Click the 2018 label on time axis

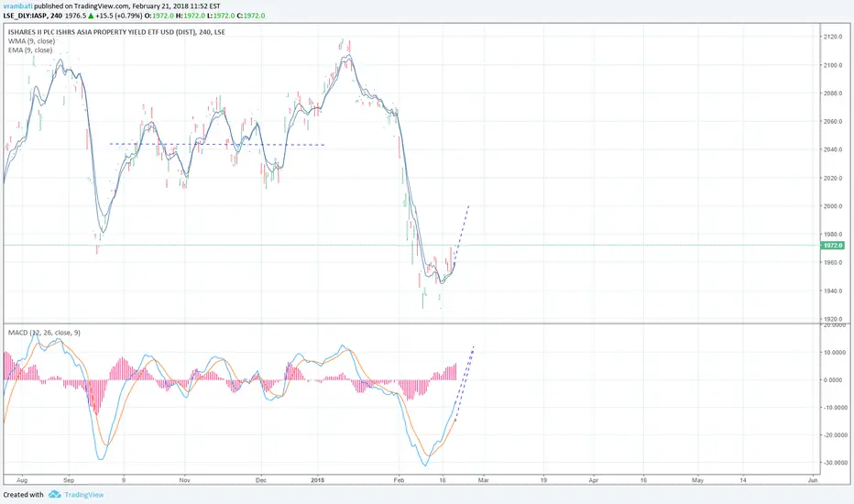point(318,480)
